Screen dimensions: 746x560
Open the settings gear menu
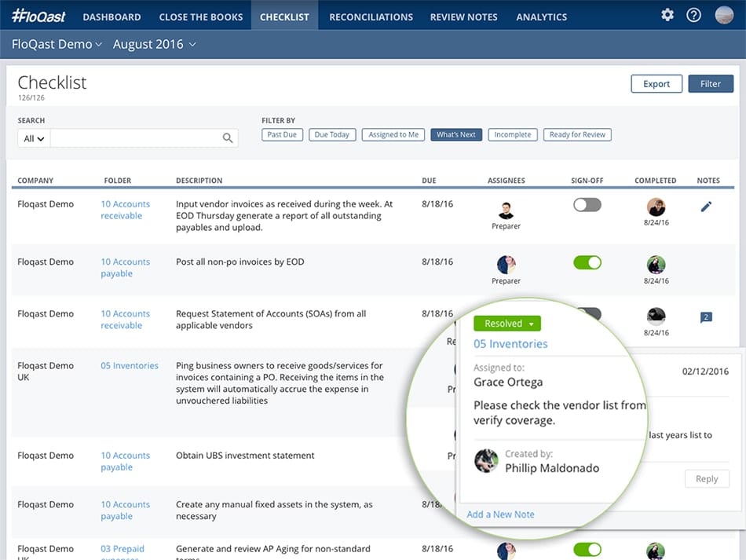[667, 15]
